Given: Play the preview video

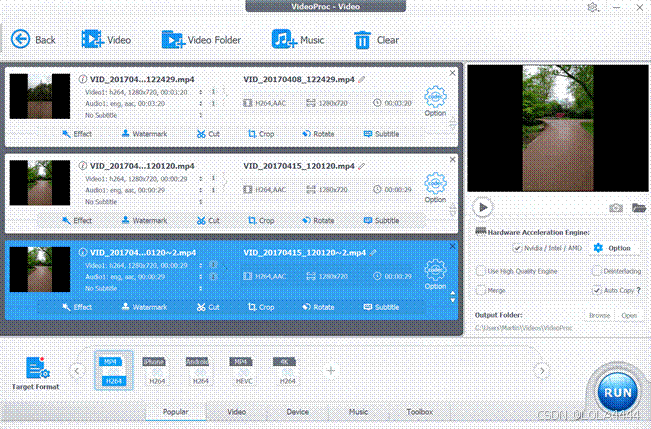Looking at the screenshot, I should tap(483, 207).
